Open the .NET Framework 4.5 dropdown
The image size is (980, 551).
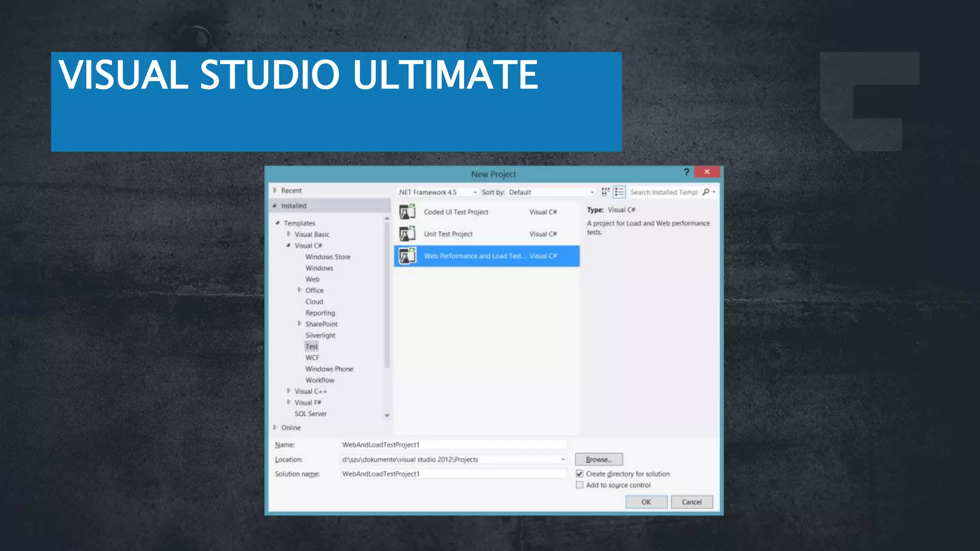437,192
